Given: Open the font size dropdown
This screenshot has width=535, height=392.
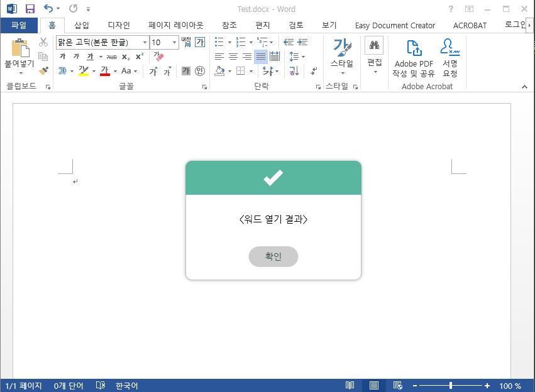Looking at the screenshot, I should [x=174, y=42].
